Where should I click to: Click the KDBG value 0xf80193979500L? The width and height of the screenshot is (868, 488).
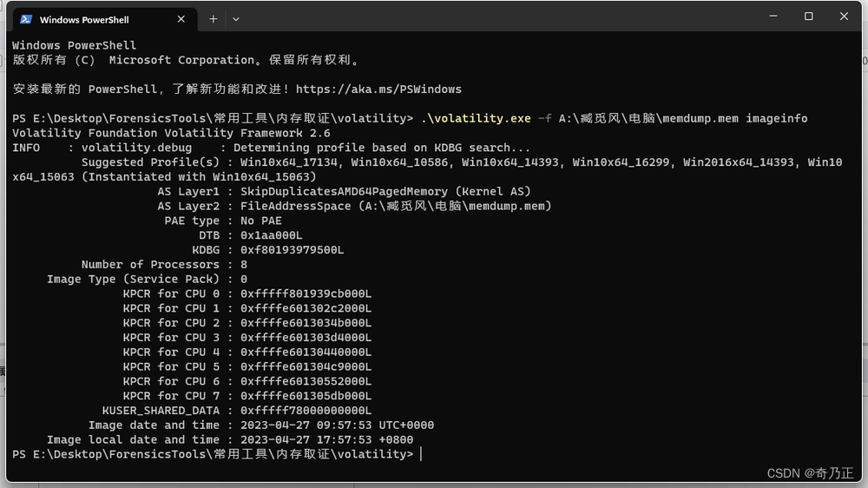pyautogui.click(x=292, y=250)
